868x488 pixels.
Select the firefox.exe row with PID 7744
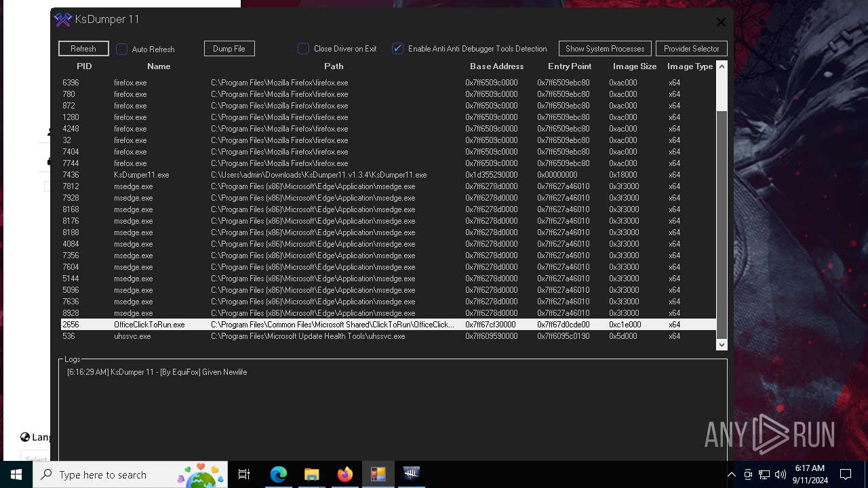coord(388,163)
